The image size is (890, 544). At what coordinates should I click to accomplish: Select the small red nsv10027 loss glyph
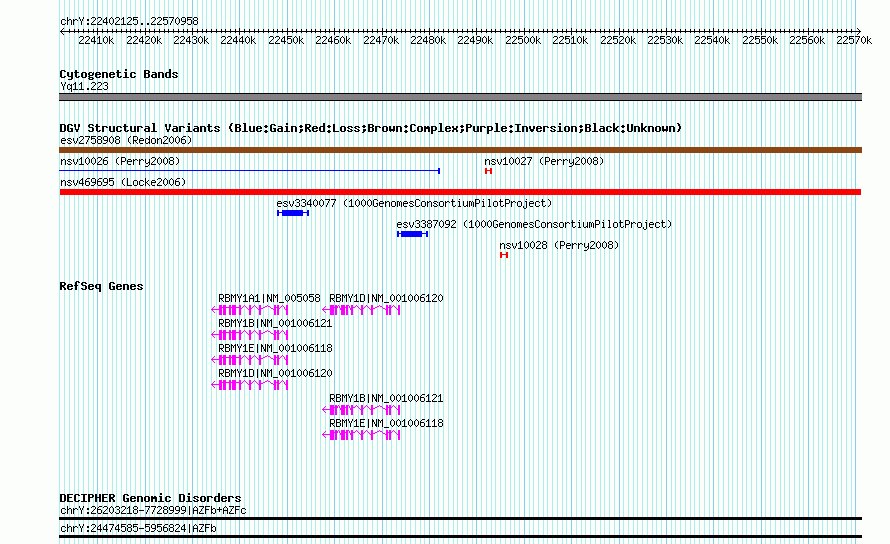pos(488,171)
